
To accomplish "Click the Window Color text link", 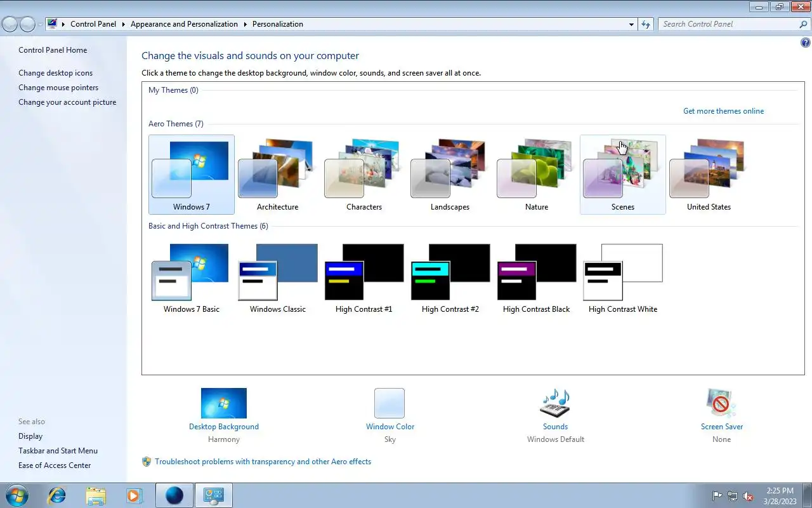I will pos(390,427).
